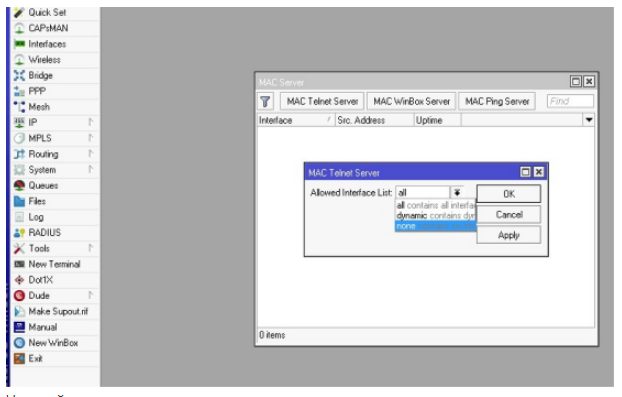Image resolution: width=622 pixels, height=397 pixels.
Task: Select the Wireless menu entry
Action: 55,60
